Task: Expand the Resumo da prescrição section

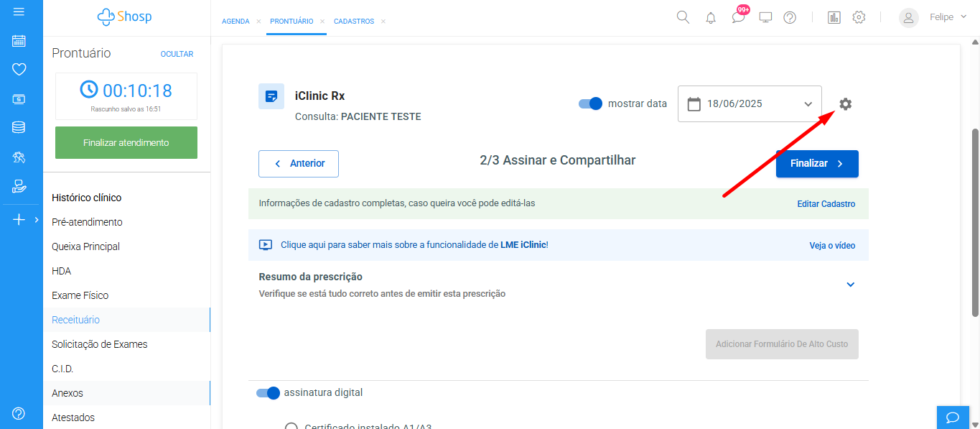Action: 850,285
